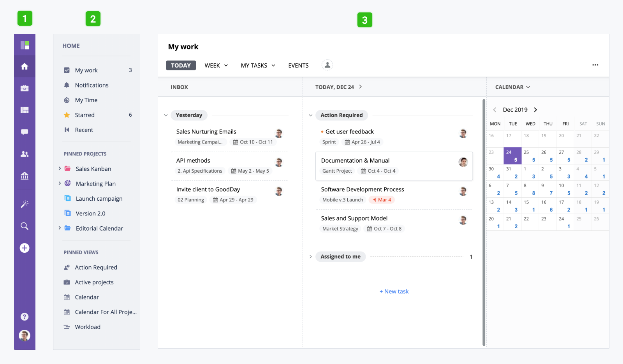
Task: Open the chat messages icon
Action: click(25, 132)
